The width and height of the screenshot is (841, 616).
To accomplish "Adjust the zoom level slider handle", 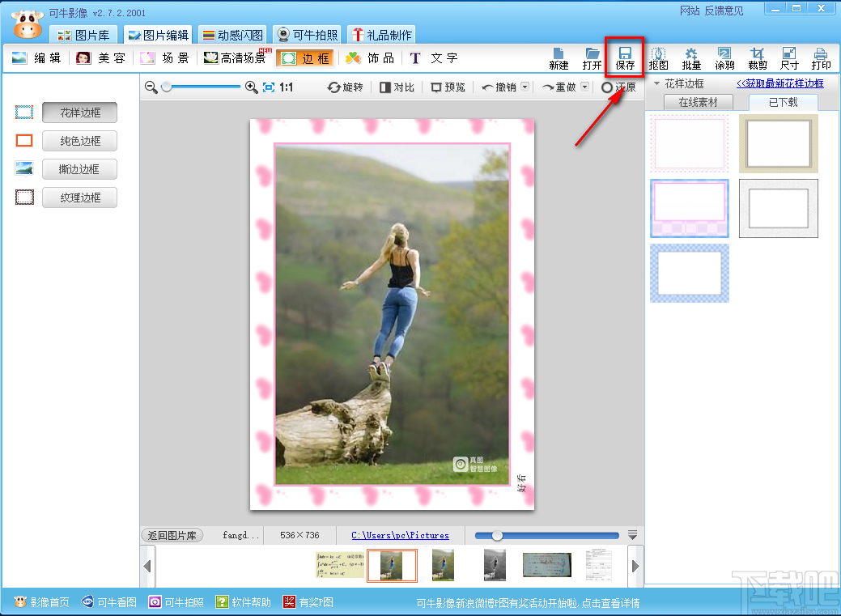I will [x=167, y=87].
